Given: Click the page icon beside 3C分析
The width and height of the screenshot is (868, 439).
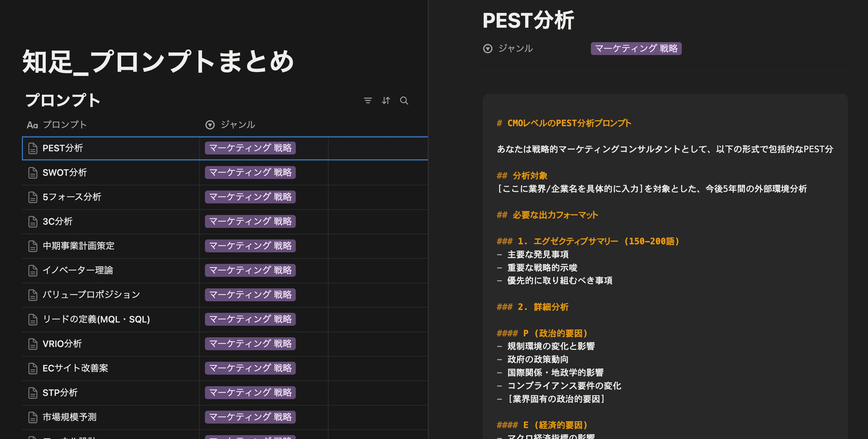Looking at the screenshot, I should [33, 221].
